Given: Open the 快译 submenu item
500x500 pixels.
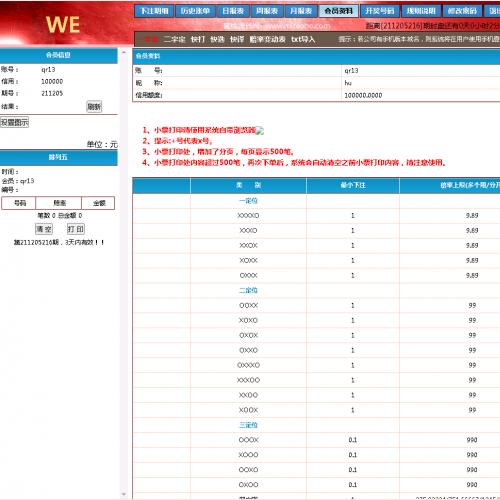Looking at the screenshot, I should (237, 39).
